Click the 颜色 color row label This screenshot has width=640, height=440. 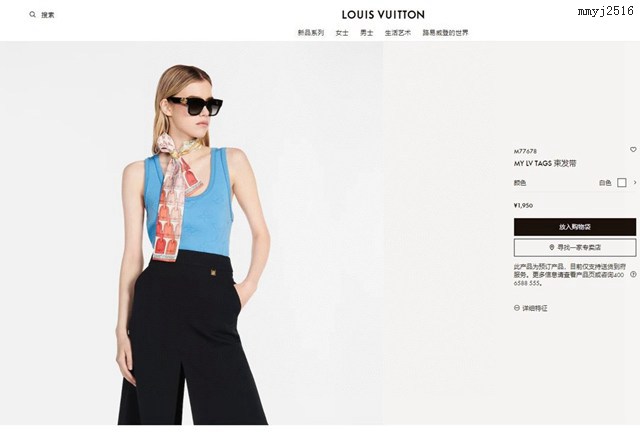520,183
